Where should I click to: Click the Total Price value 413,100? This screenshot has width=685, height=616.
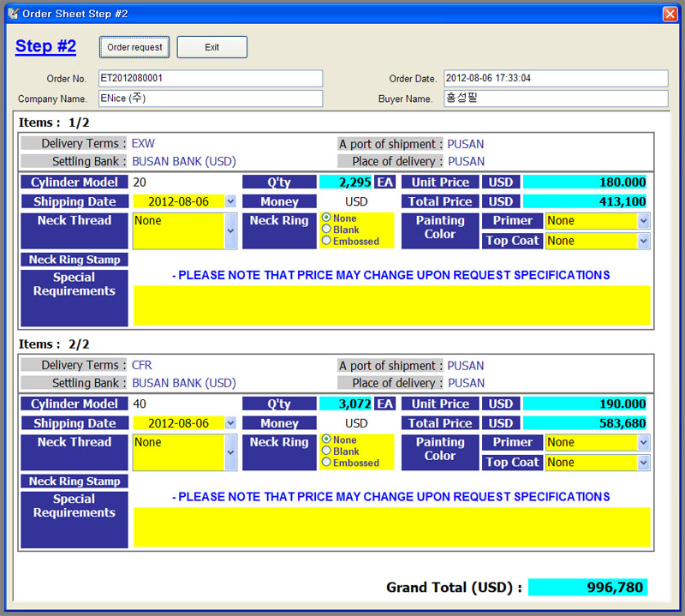click(x=585, y=201)
